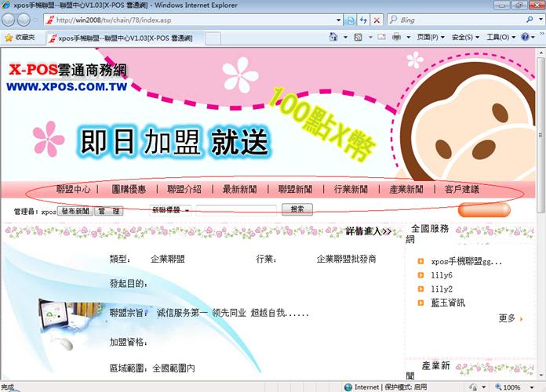Image resolution: width=546 pixels, height=392 pixels.
Task: Click the Print icon in command bar
Action: (396, 37)
